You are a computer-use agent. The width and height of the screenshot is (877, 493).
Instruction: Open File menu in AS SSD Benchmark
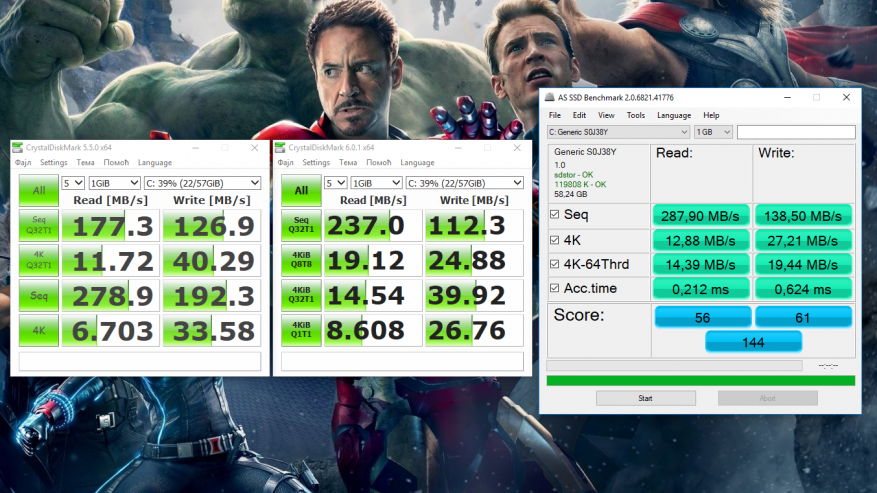[x=555, y=115]
